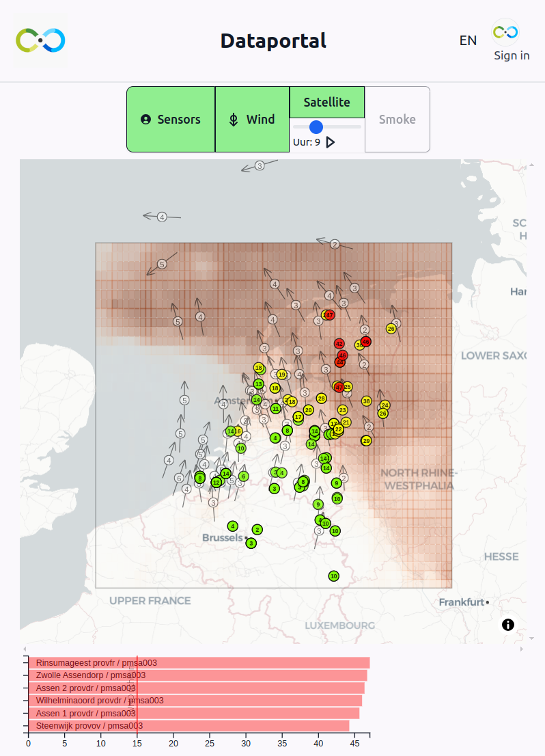Click the Sign in profile icon
Screen dimensions: 545x756
505,32
